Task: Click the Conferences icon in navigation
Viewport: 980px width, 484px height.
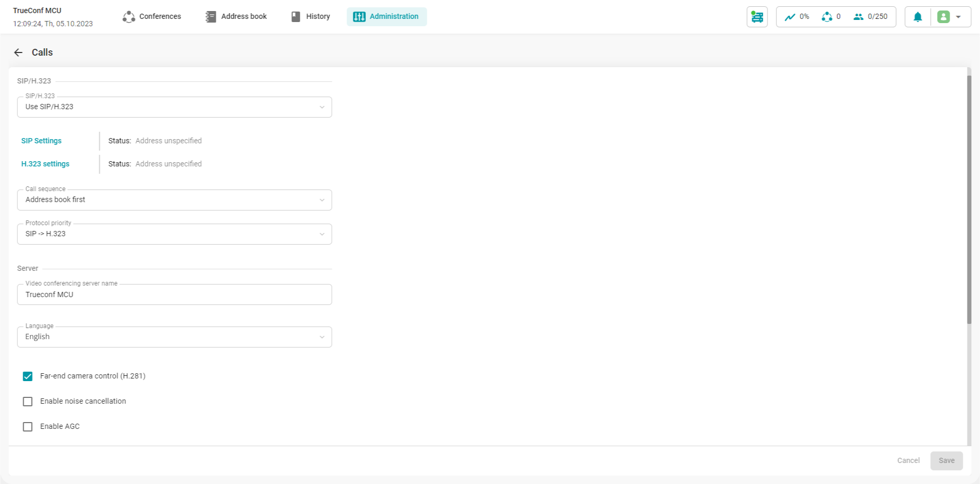Action: click(129, 17)
